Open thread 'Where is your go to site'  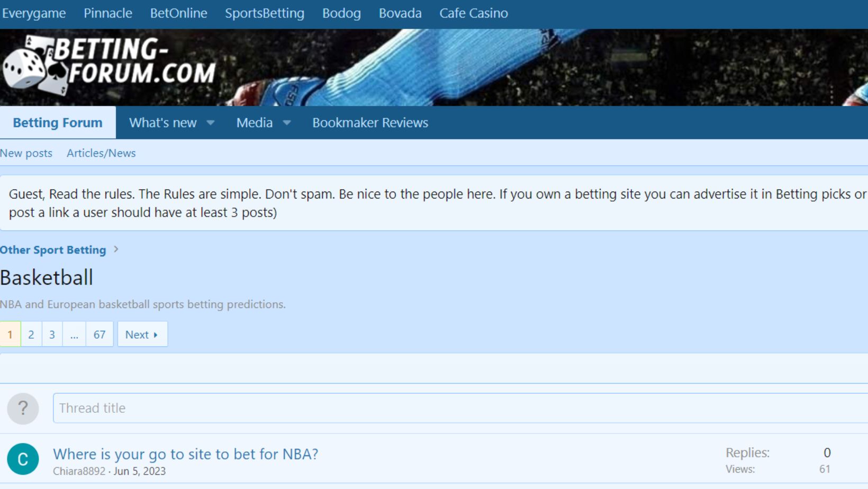185,454
